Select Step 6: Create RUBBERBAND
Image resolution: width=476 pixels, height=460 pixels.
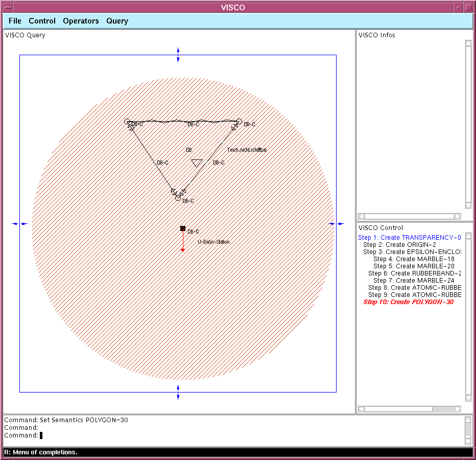(415, 273)
